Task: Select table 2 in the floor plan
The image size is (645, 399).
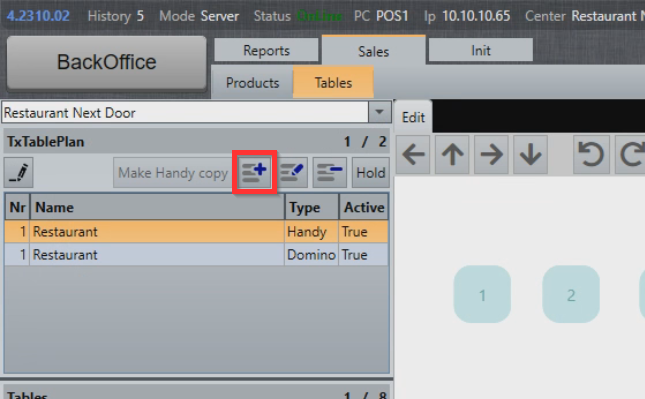Action: (571, 295)
